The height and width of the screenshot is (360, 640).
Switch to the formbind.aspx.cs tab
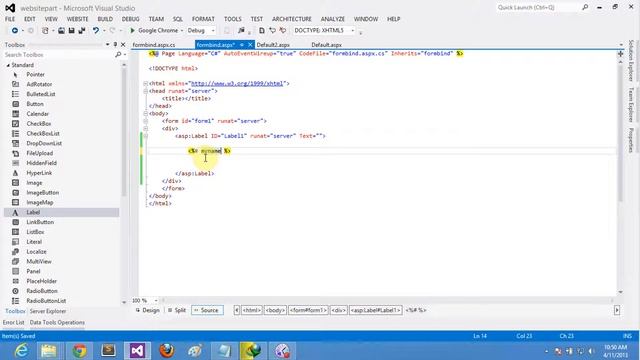154,45
